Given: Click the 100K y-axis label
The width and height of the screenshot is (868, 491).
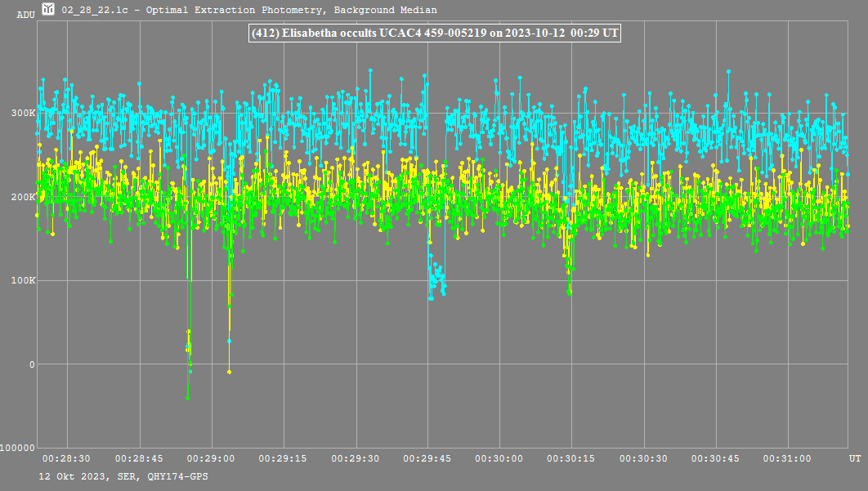Looking at the screenshot, I should click(x=23, y=280).
